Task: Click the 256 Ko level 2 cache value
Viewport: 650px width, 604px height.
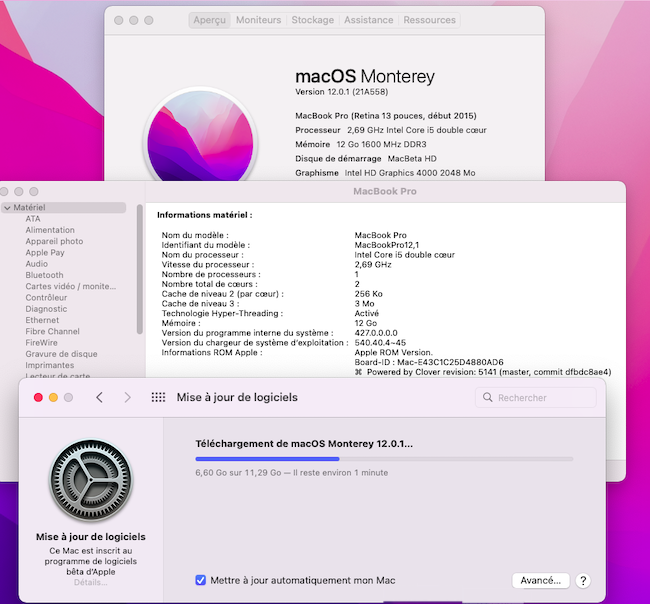Action: point(369,294)
